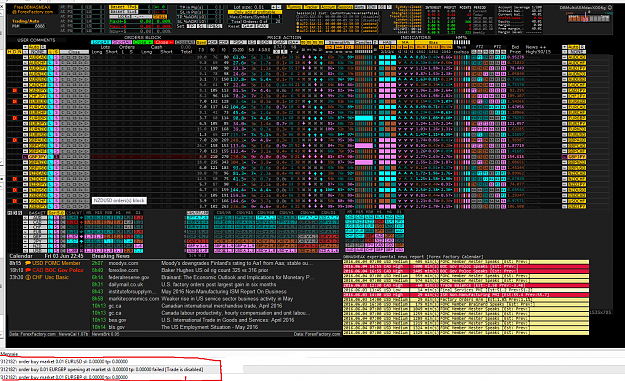Open Brainard Economic Outlook headline
The image size is (625, 381).
coord(238,277)
